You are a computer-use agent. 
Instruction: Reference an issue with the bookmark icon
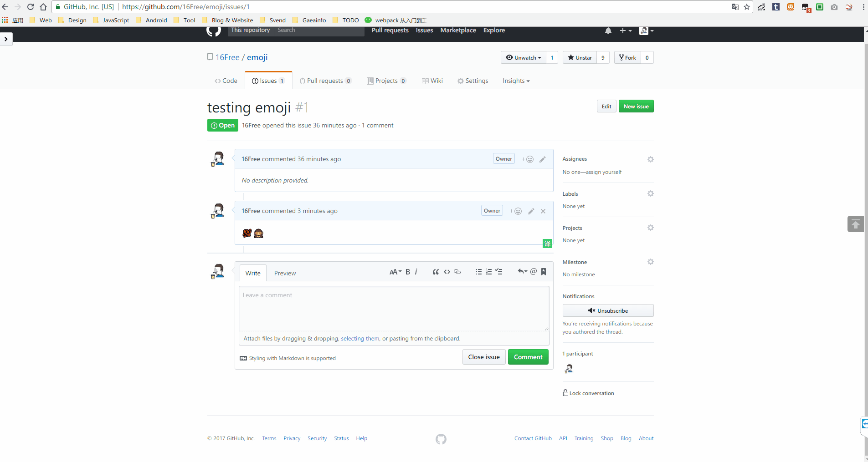coord(544,272)
